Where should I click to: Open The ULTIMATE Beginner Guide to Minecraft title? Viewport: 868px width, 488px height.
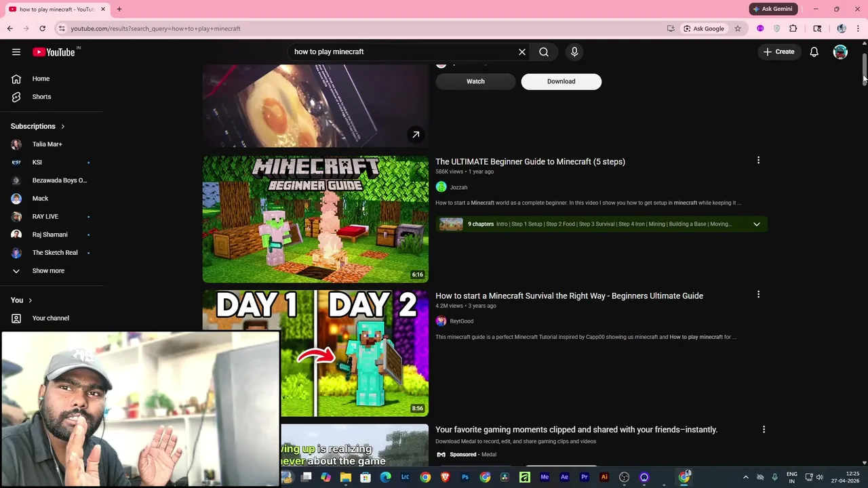530,161
